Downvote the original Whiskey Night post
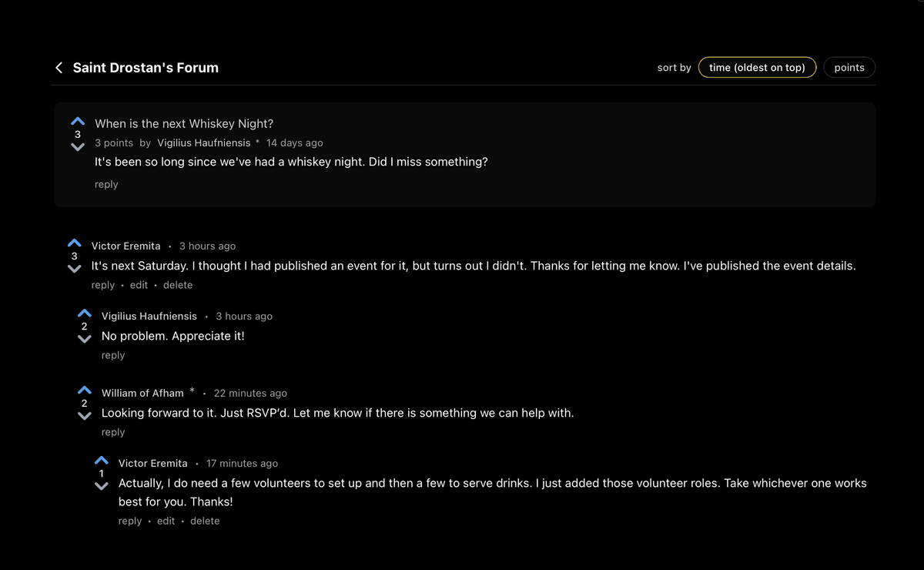This screenshot has width=924, height=570. click(x=77, y=146)
